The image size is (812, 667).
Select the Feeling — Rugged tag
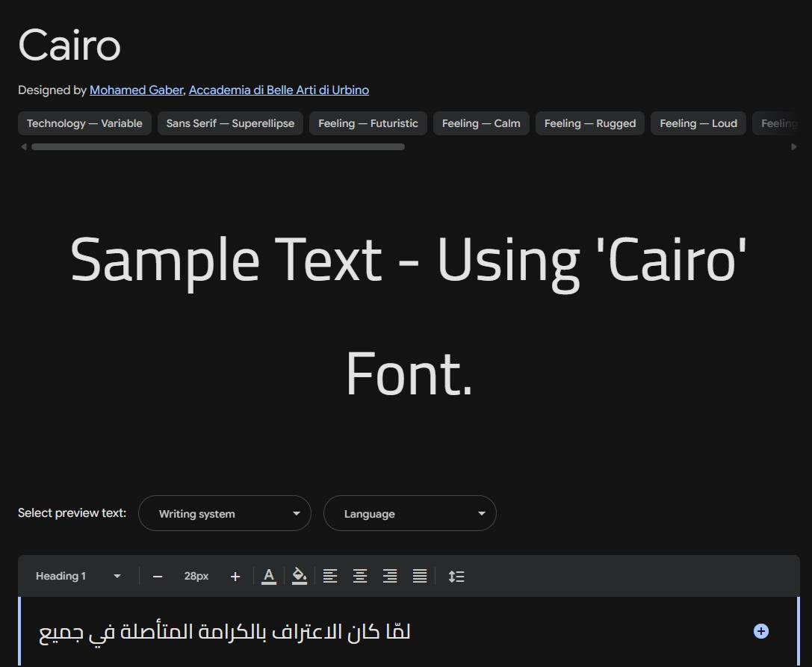(590, 123)
